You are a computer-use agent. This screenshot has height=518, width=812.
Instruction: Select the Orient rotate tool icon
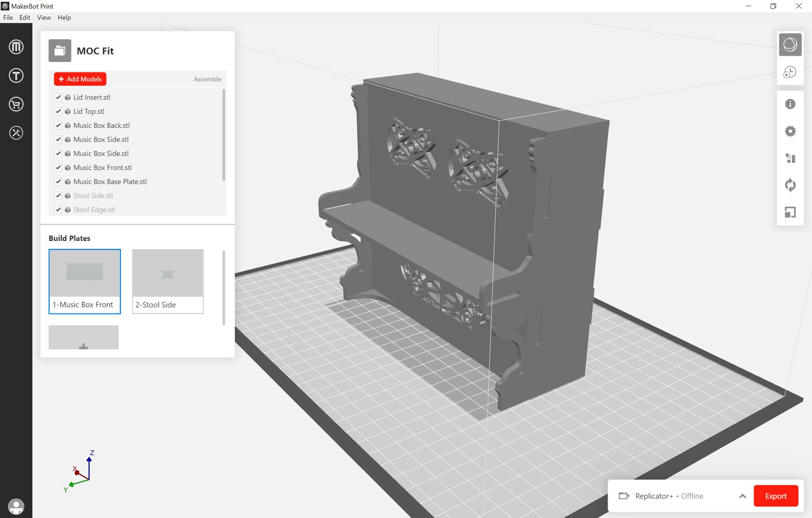[790, 185]
